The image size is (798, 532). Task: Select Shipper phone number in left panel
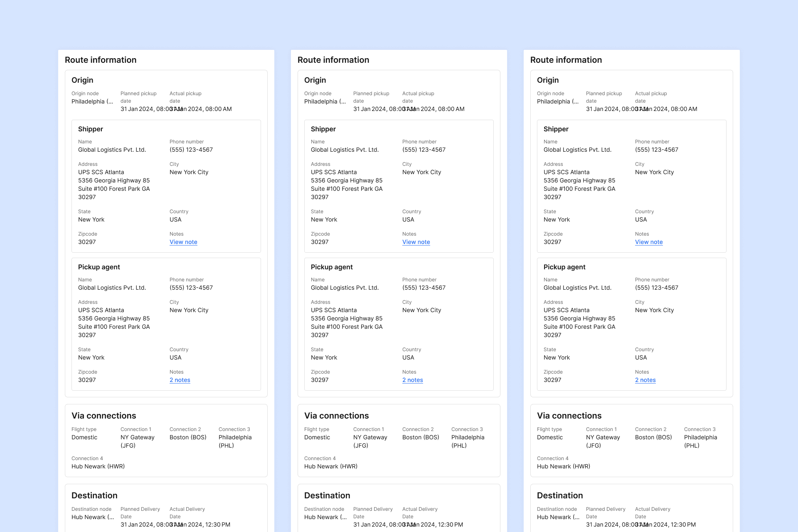tap(191, 150)
